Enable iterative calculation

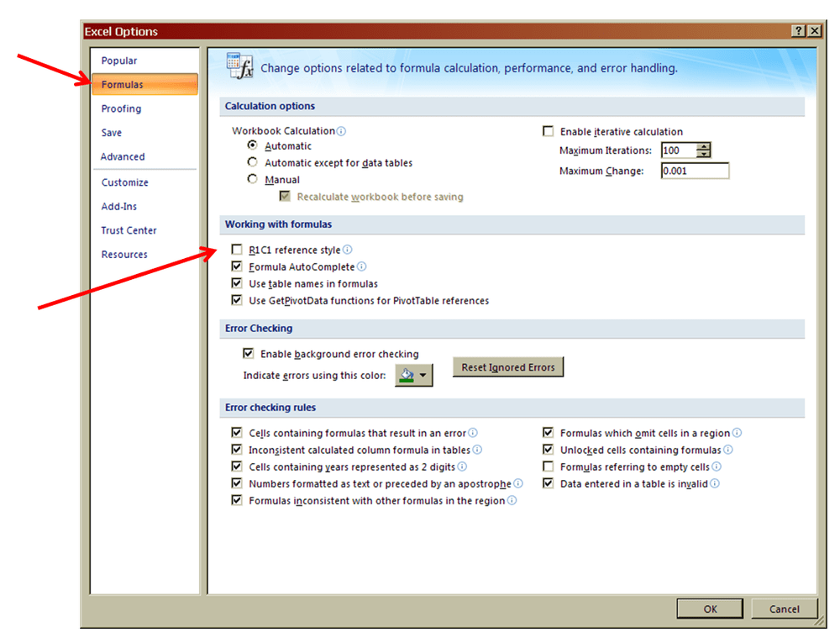click(x=548, y=131)
